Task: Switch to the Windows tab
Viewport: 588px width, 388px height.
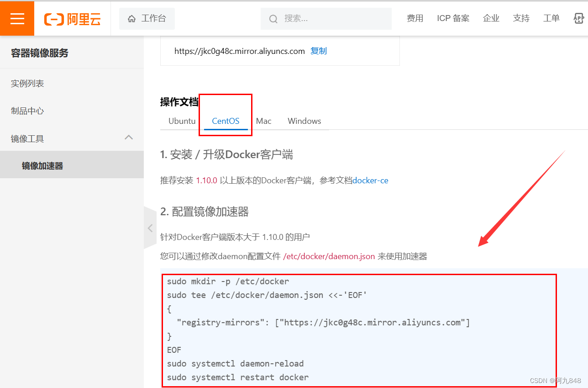Action: tap(304, 121)
